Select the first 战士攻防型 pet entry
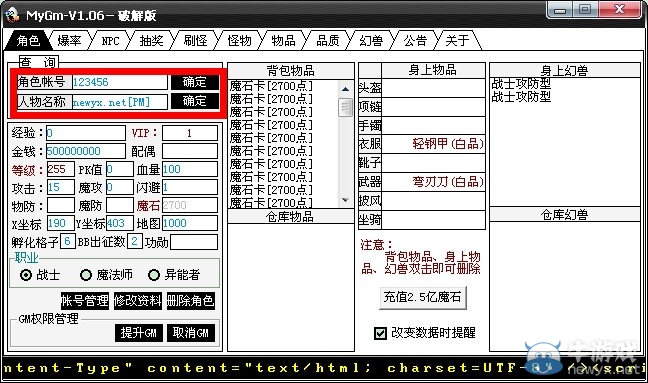The image size is (648, 383). click(x=521, y=84)
